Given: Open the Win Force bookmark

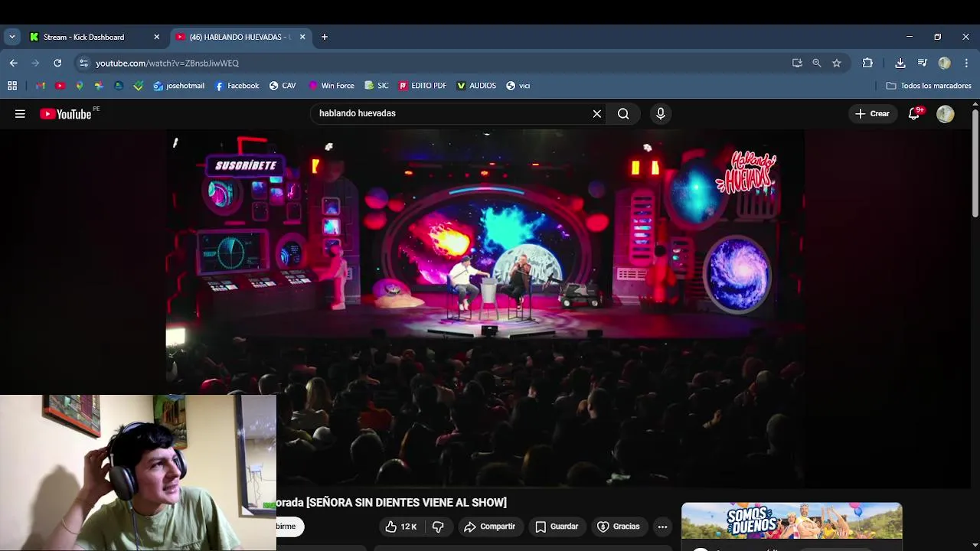Looking at the screenshot, I should 331,86.
